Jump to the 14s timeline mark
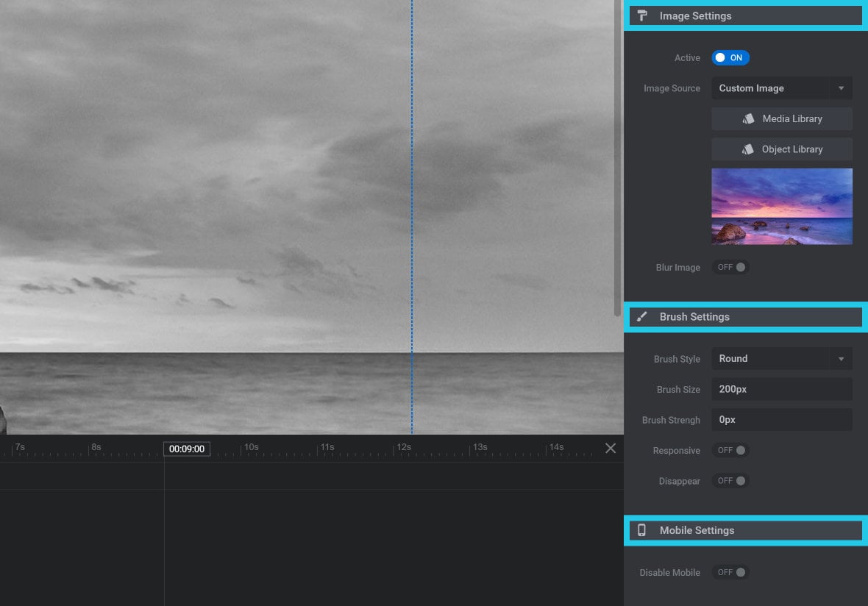The height and width of the screenshot is (606, 868). click(556, 447)
